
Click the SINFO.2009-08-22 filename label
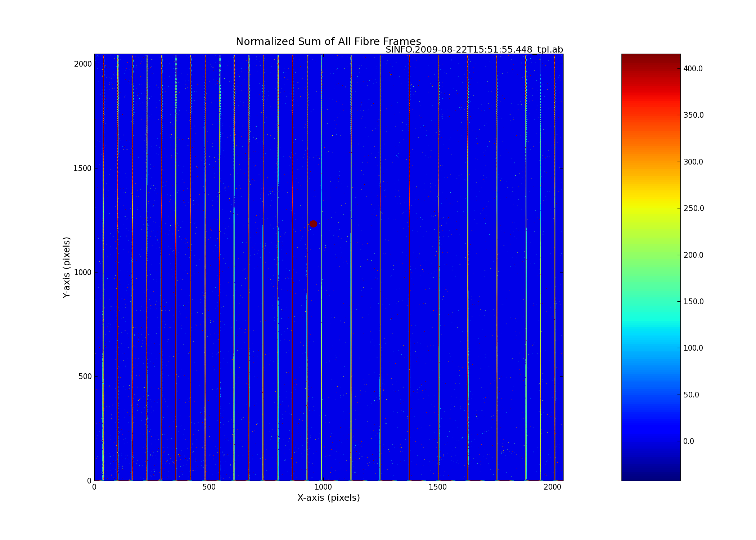(474, 50)
